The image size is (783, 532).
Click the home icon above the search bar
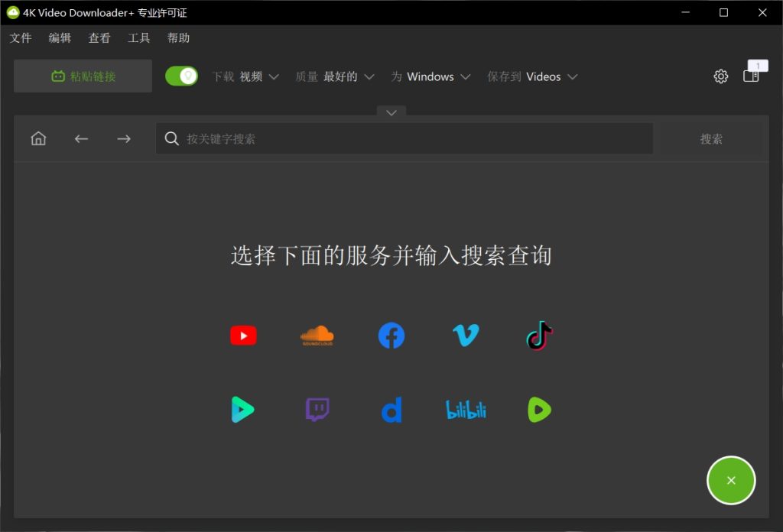pos(38,138)
